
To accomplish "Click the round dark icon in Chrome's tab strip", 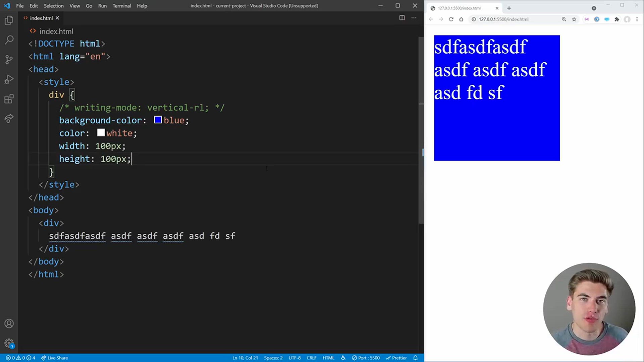I will coord(594,8).
